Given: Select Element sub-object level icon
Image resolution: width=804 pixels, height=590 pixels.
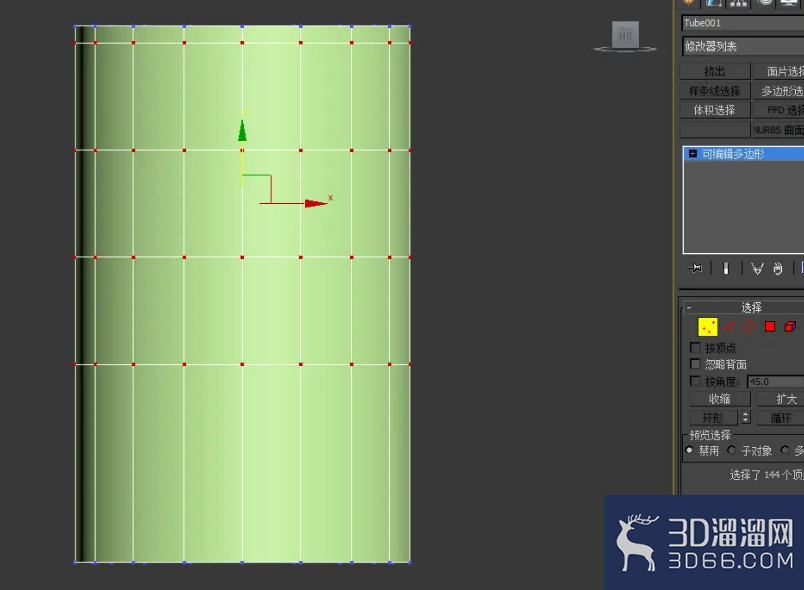Looking at the screenshot, I should click(790, 327).
